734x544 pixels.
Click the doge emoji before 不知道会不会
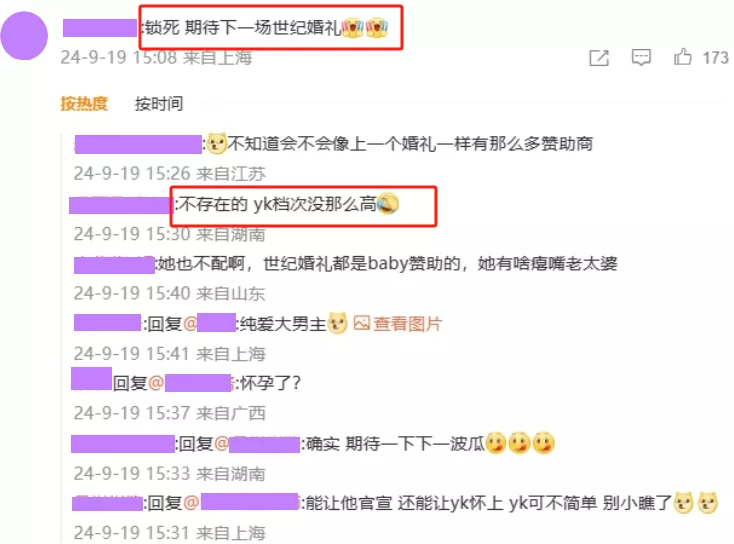[x=216, y=143]
